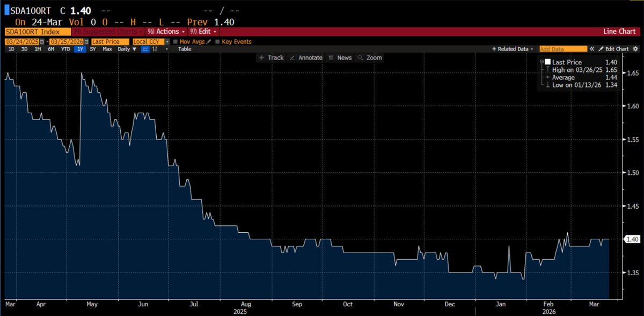
Task: Click the 'Dec' x-axis month label
Action: click(450, 304)
